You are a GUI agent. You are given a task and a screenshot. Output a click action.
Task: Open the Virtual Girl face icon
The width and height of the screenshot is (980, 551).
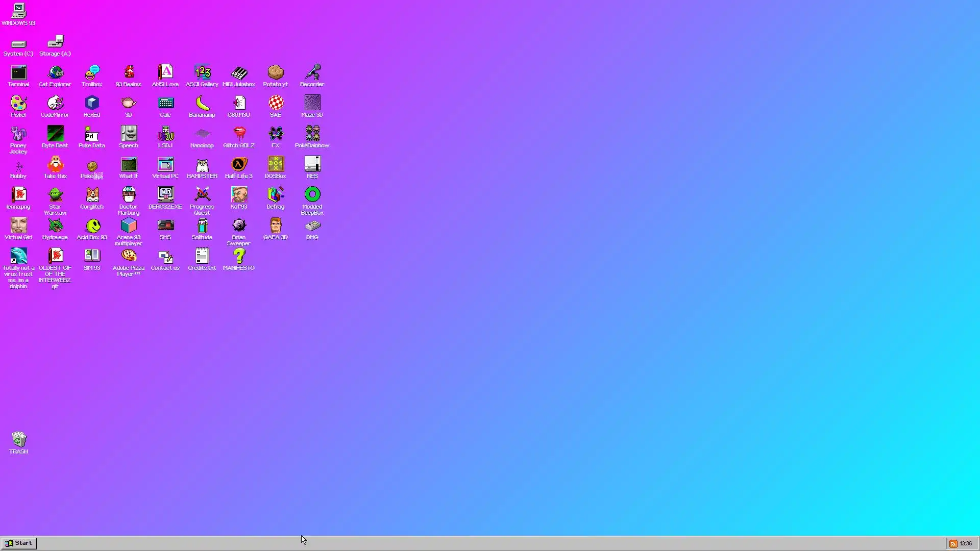(x=18, y=226)
